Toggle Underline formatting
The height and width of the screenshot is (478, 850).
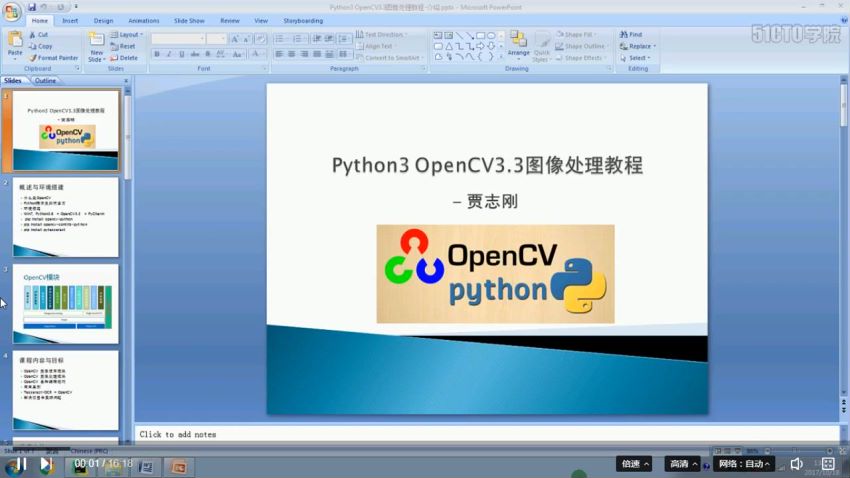click(x=182, y=54)
